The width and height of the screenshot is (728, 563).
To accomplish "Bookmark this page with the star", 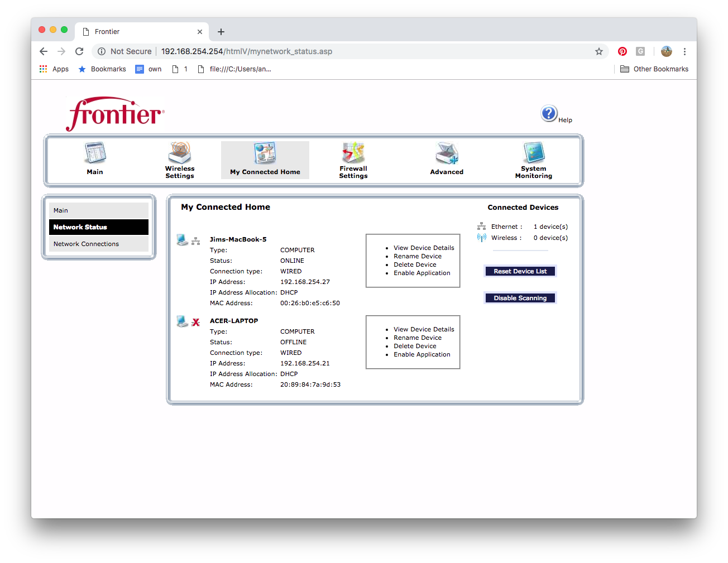I will coord(599,51).
